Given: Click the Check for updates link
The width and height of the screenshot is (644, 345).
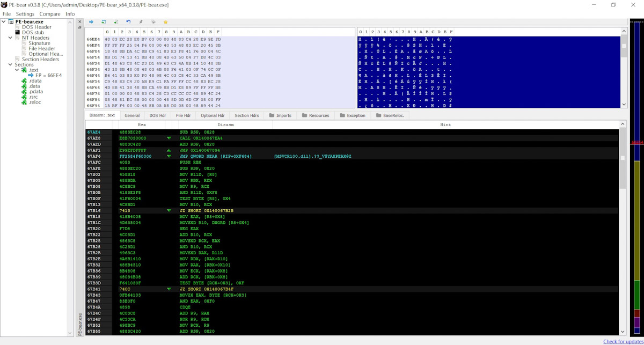Looking at the screenshot, I should [x=623, y=341].
